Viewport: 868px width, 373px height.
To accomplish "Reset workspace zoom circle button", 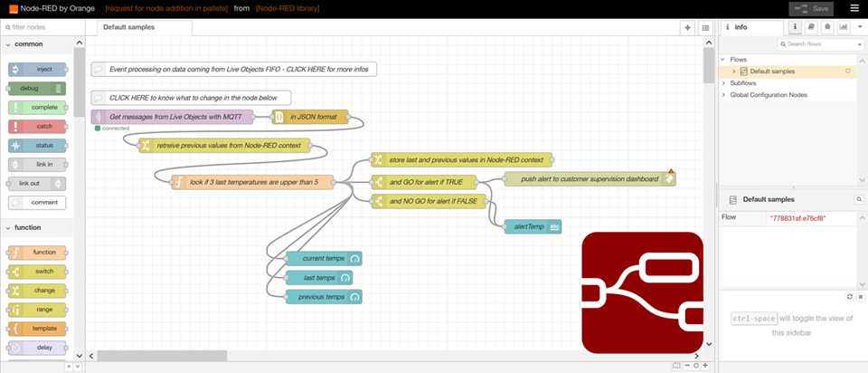I will 696,366.
